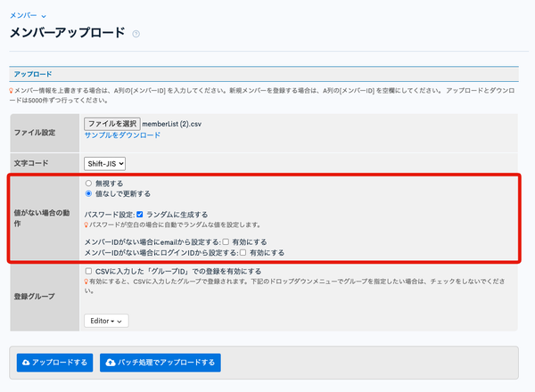
Task: Click the パスワード設定: label text
Action: 110,215
